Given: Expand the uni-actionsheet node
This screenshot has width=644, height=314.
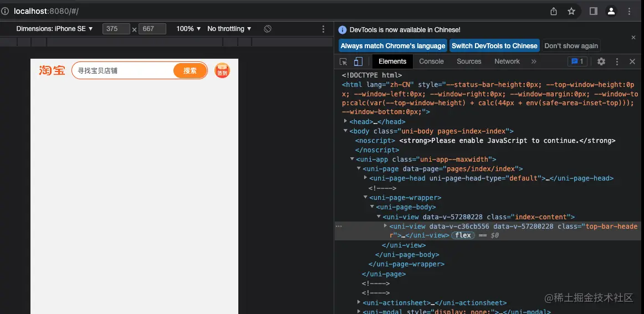Looking at the screenshot, I should click(x=359, y=302).
